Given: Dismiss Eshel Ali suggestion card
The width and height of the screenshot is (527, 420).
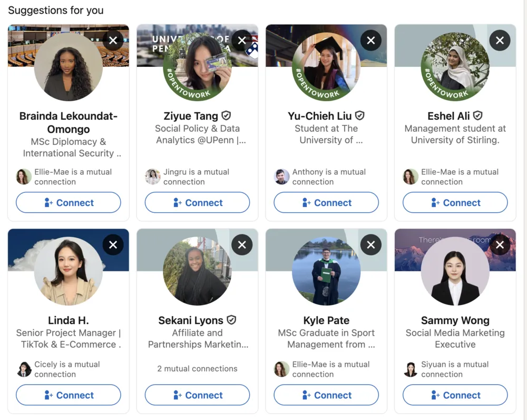Looking at the screenshot, I should tap(500, 41).
